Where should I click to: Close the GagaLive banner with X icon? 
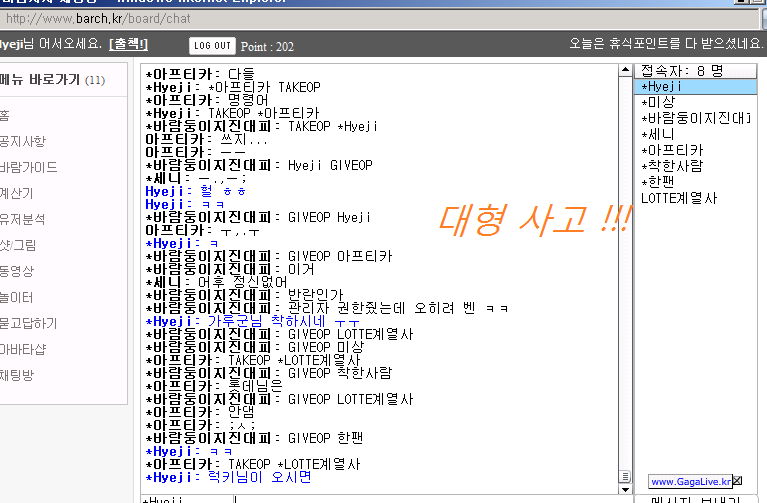coord(737,481)
